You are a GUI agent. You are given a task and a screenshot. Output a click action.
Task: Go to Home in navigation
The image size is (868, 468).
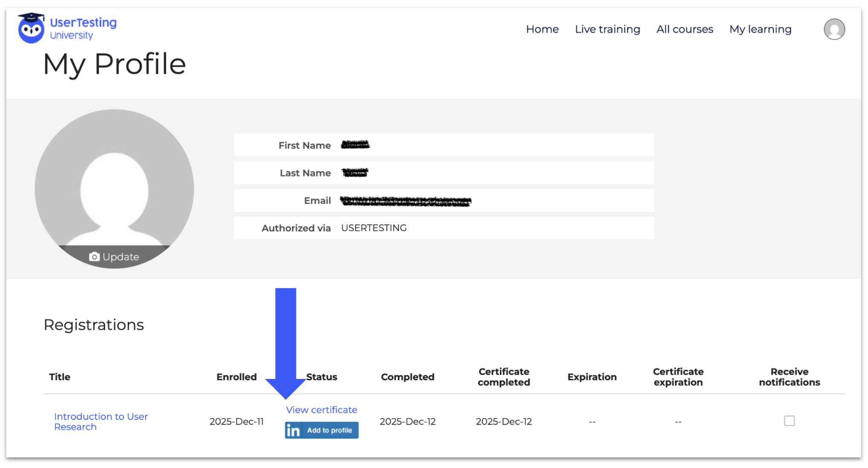click(x=542, y=29)
